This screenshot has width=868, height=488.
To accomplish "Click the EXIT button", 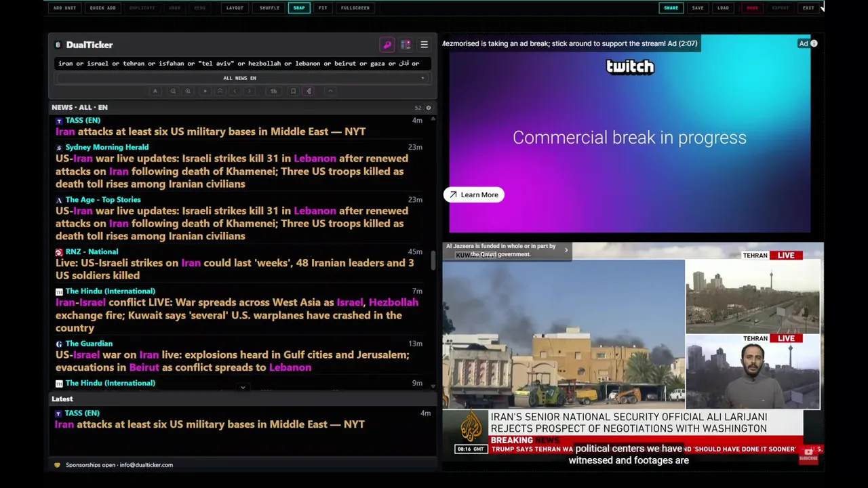I will (808, 8).
